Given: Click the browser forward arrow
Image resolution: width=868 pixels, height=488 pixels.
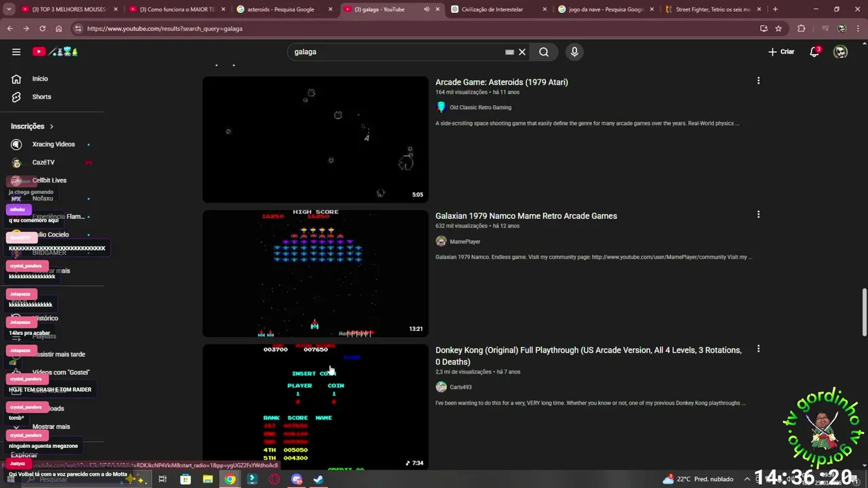Looking at the screenshot, I should 26,28.
